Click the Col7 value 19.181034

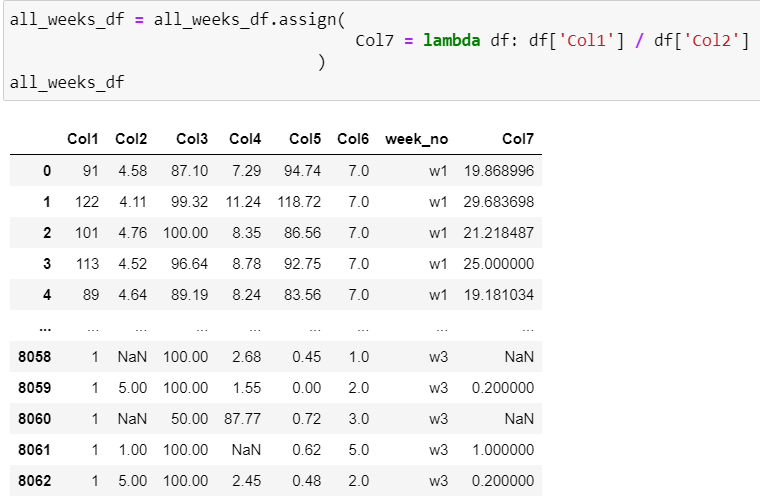499,295
